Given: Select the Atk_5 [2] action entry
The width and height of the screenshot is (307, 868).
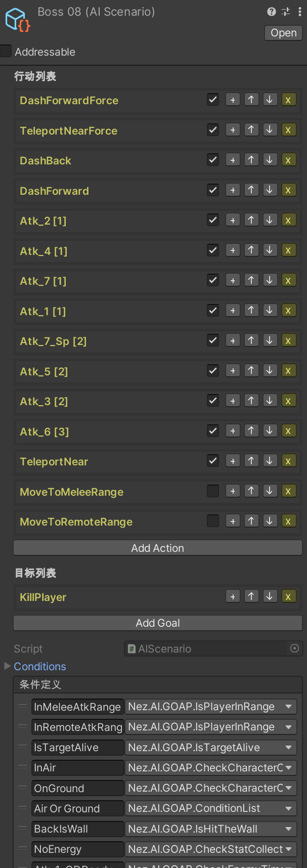Looking at the screenshot, I should (x=44, y=371).
